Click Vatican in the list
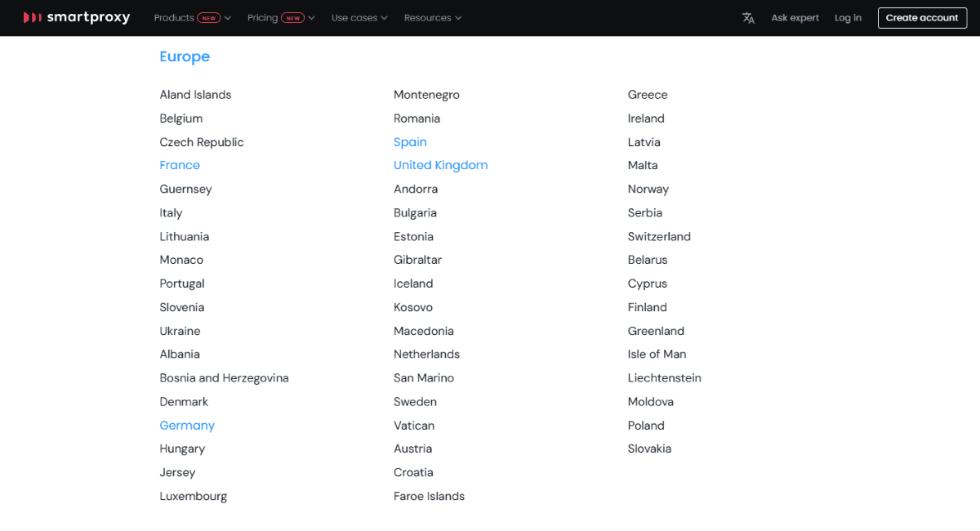The width and height of the screenshot is (980, 531). pos(414,426)
